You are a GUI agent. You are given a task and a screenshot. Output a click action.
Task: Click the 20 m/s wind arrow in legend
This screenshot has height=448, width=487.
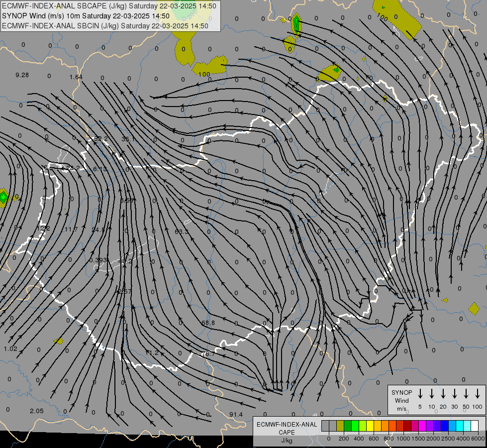tap(443, 394)
